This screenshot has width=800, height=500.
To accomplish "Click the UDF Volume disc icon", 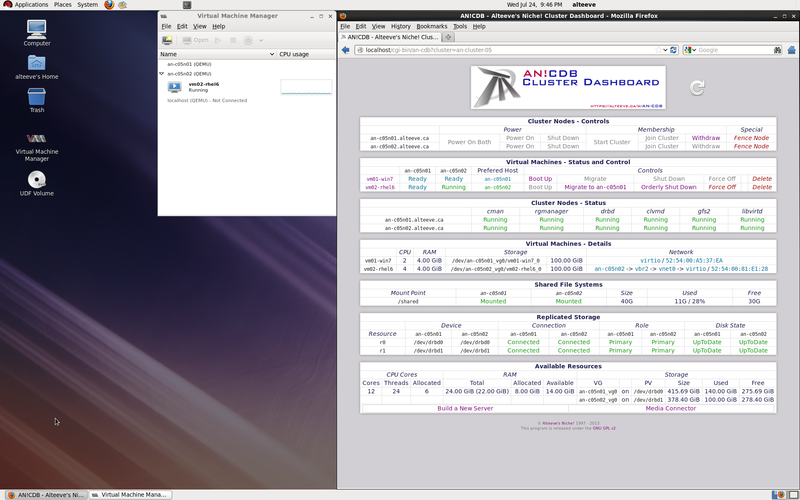I will (37, 180).
